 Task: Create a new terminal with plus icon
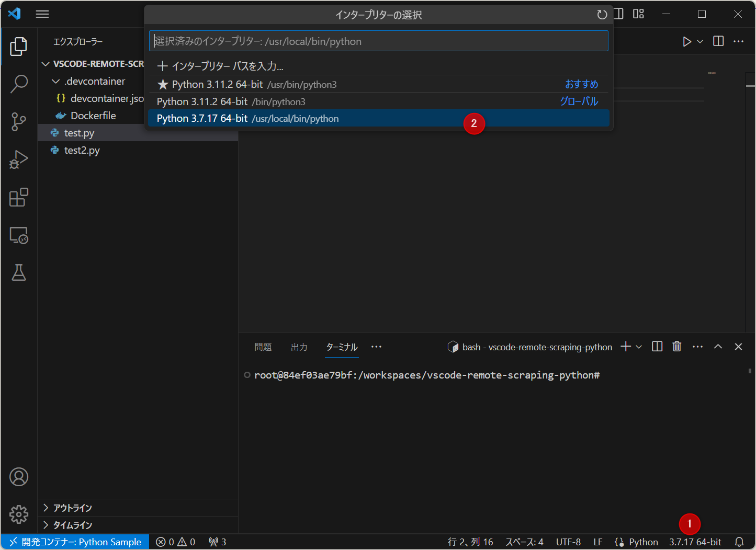click(x=626, y=347)
